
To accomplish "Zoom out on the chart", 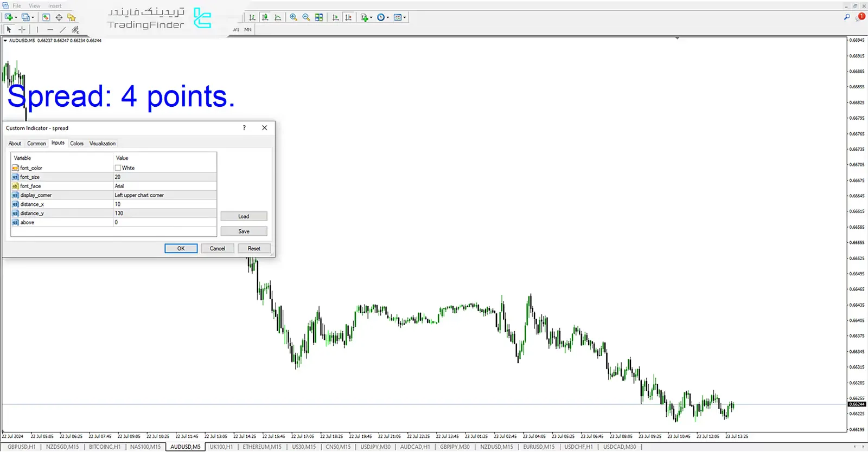I will coord(306,17).
